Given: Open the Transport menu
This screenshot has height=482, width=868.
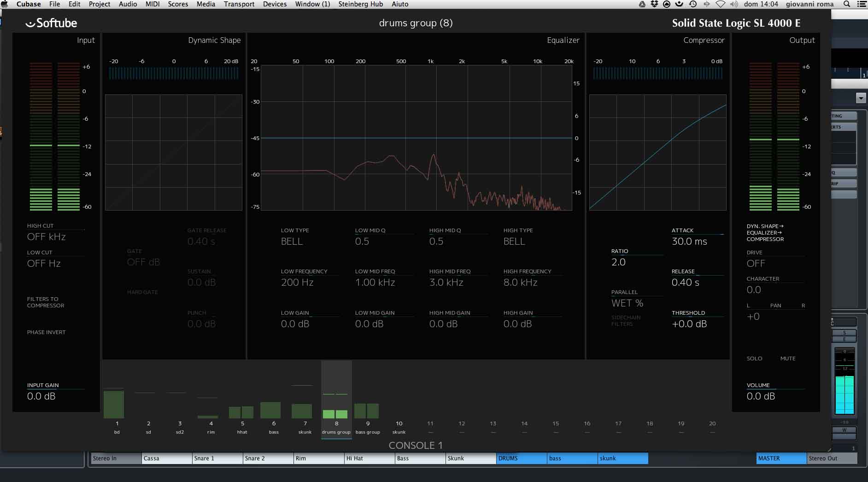Looking at the screenshot, I should point(239,4).
